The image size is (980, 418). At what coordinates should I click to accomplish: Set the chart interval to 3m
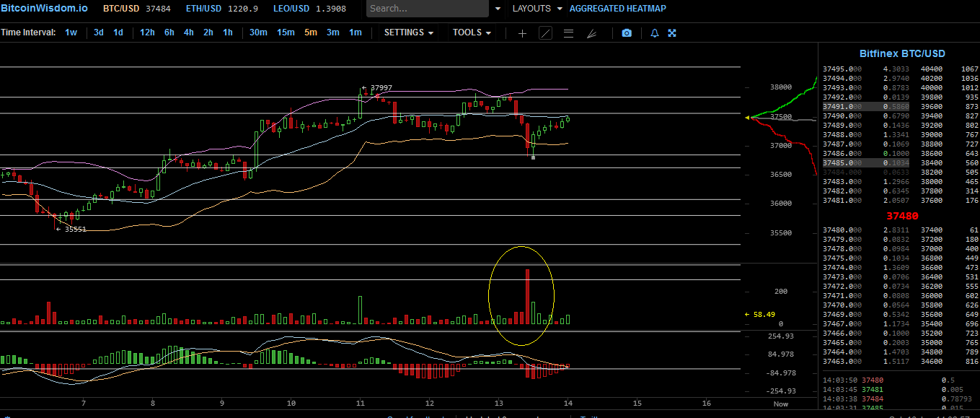(x=332, y=32)
